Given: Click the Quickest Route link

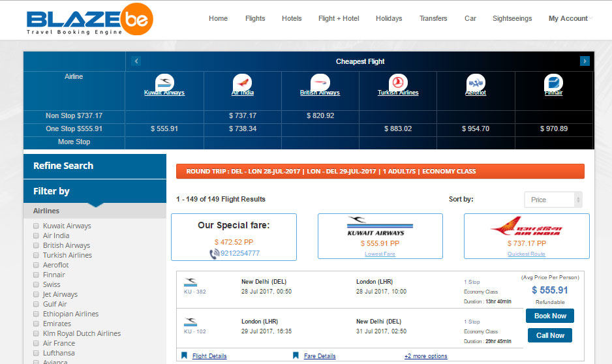Looking at the screenshot, I should coord(526,254).
